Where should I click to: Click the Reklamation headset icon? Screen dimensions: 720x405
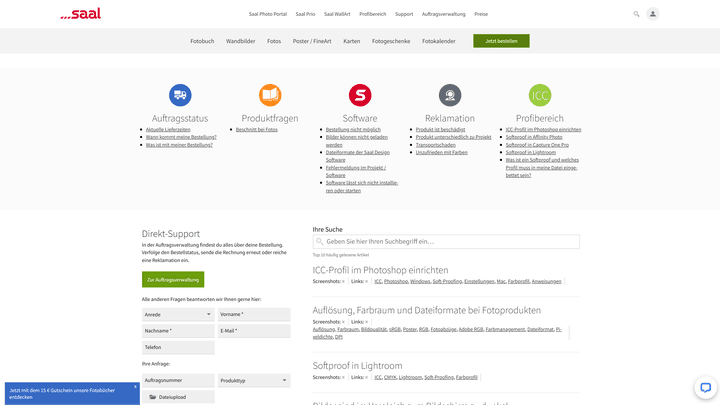pos(450,95)
